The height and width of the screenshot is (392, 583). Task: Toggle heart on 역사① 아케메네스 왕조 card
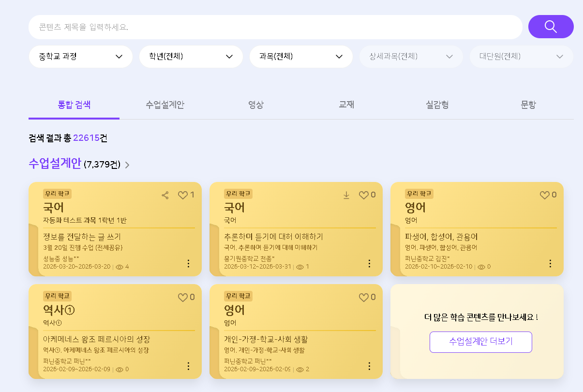tap(183, 298)
